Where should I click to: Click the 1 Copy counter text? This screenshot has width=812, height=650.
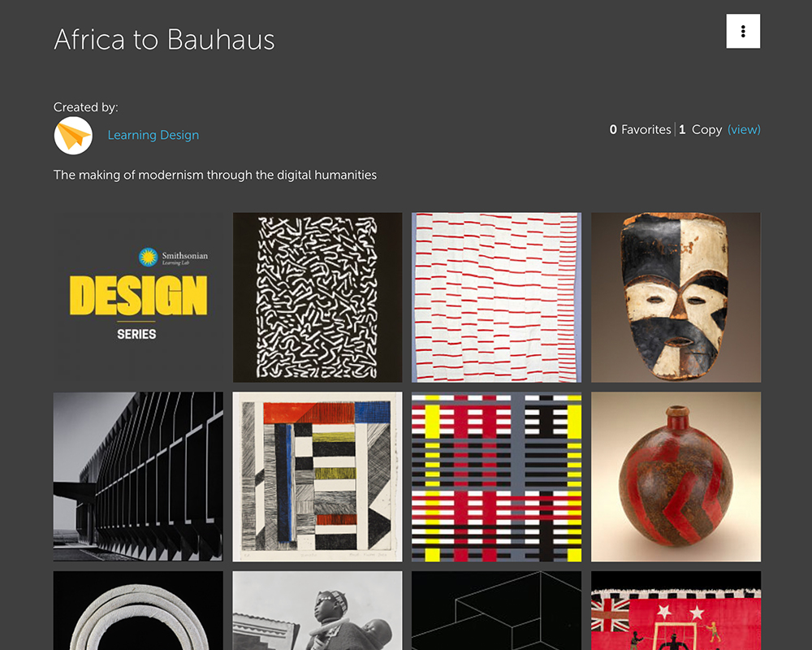point(700,129)
